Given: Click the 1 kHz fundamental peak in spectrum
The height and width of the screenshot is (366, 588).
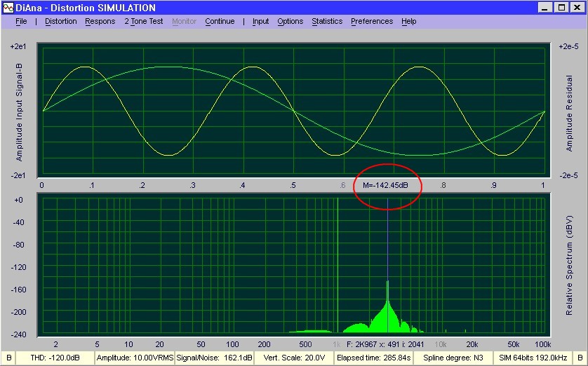Looking at the screenshot, I should pos(338,265).
